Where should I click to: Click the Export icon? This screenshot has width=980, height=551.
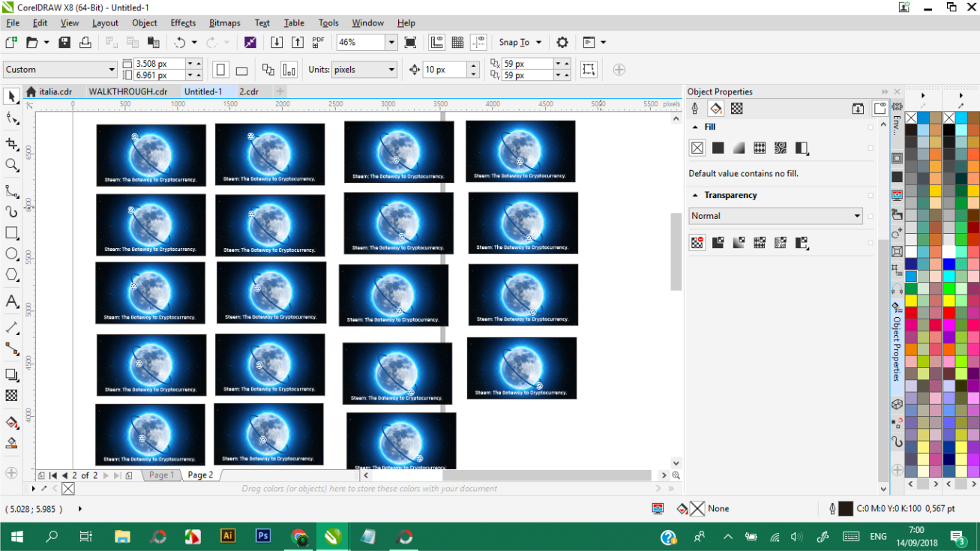(x=298, y=43)
